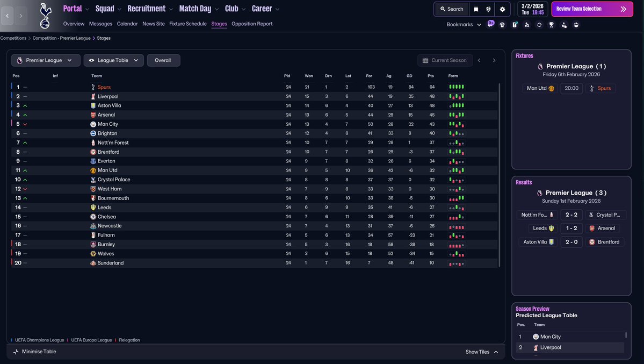Expand the Squad menu chevron
This screenshot has width=644, height=364.
point(120,10)
